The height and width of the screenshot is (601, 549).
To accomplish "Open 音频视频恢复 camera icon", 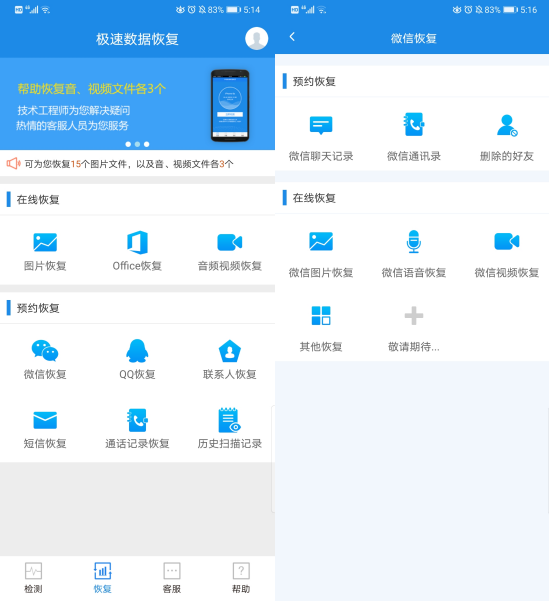I will click(x=230, y=242).
